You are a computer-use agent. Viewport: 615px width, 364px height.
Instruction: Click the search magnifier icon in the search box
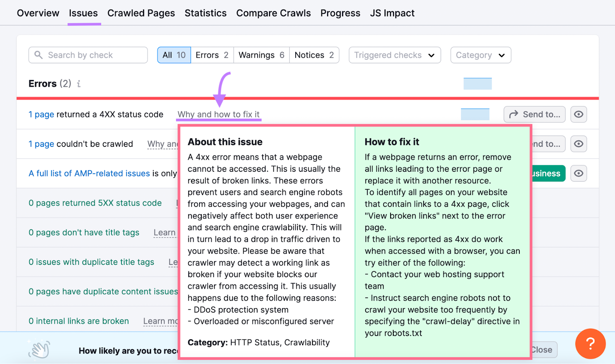(38, 55)
